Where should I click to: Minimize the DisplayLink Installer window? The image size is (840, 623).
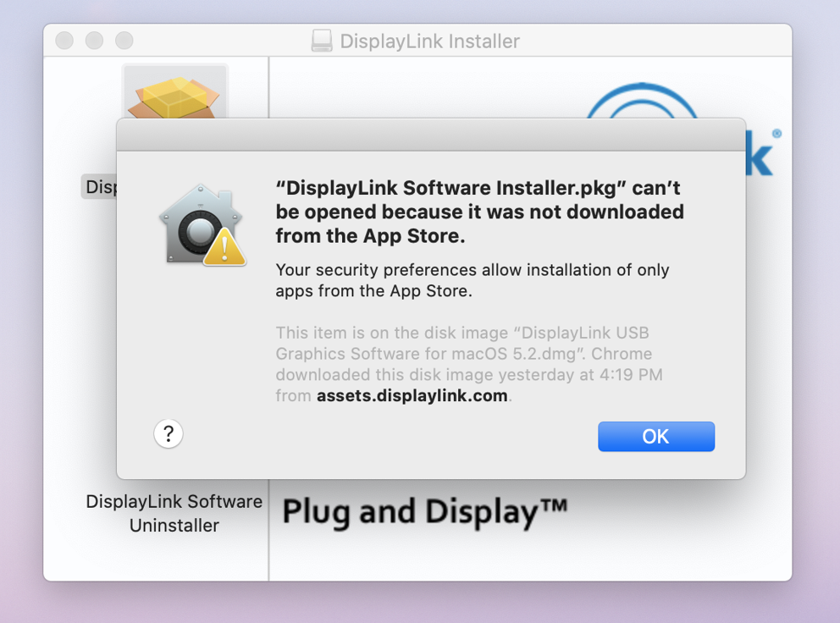(x=94, y=41)
